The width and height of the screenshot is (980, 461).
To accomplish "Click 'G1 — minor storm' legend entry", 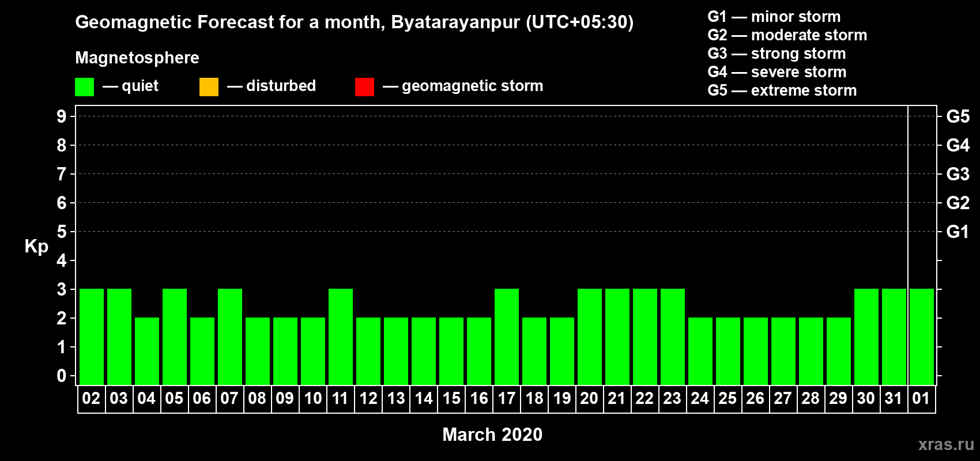I will coord(774,17).
